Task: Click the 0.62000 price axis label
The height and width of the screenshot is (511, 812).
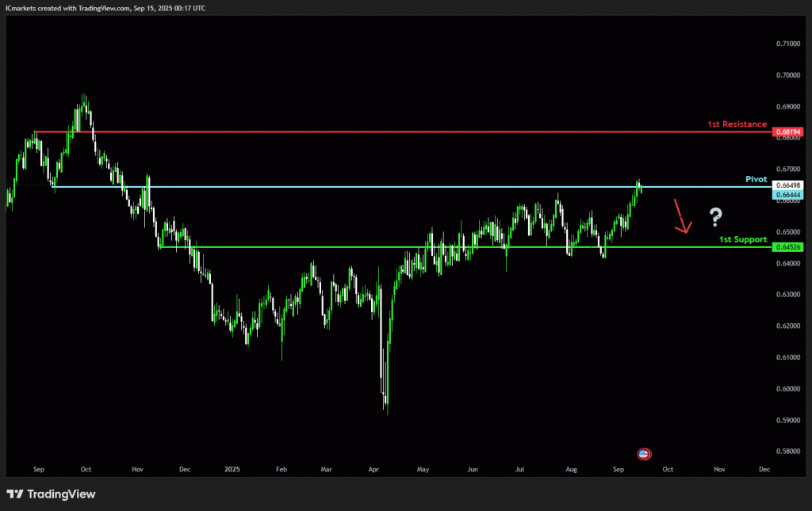Action: 788,326
